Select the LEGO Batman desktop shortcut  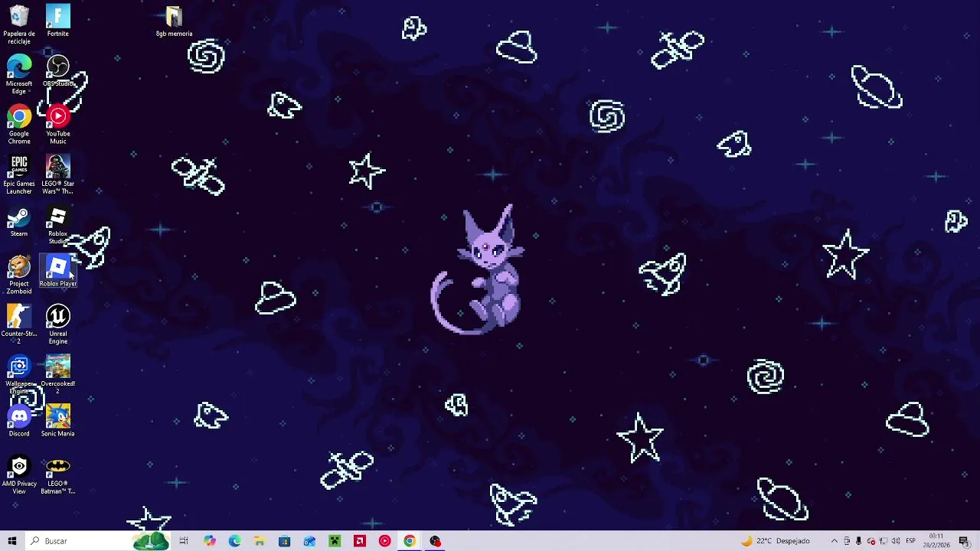pyautogui.click(x=58, y=475)
